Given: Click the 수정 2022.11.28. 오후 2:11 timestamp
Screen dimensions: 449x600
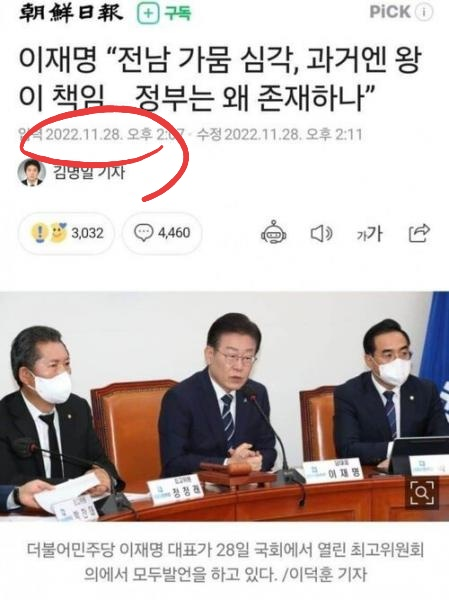Looking at the screenshot, I should 279,135.
